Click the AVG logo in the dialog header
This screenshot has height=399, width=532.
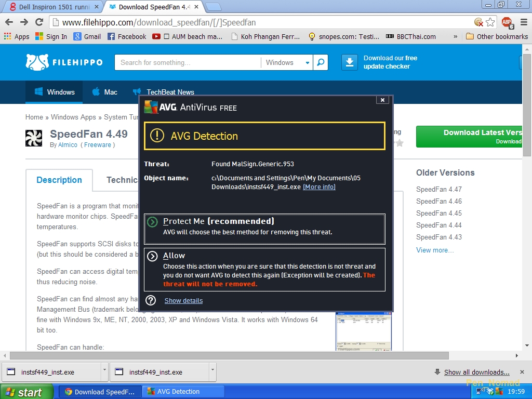pyautogui.click(x=151, y=107)
